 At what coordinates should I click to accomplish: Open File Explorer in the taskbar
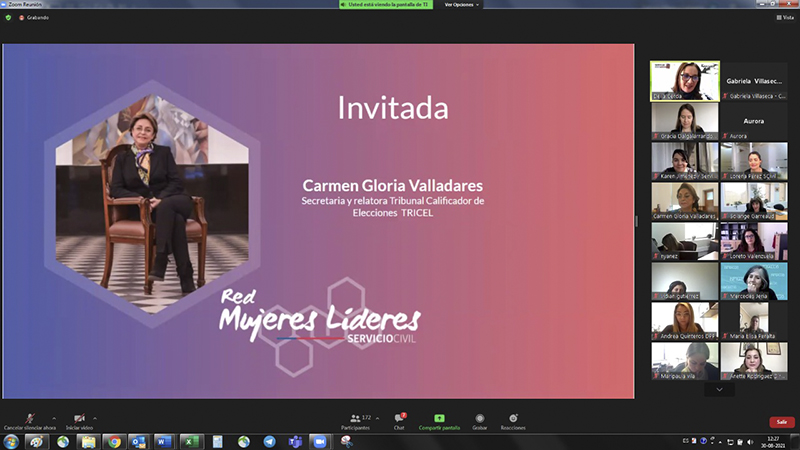point(88,442)
